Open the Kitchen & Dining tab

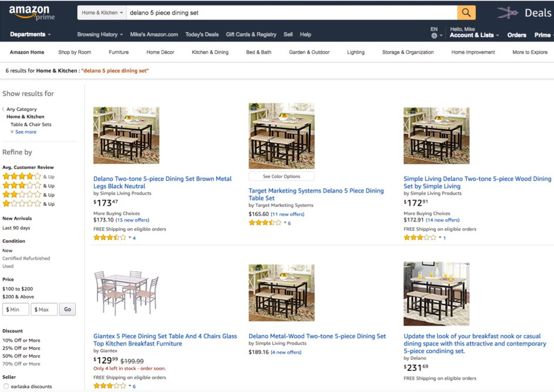(210, 52)
